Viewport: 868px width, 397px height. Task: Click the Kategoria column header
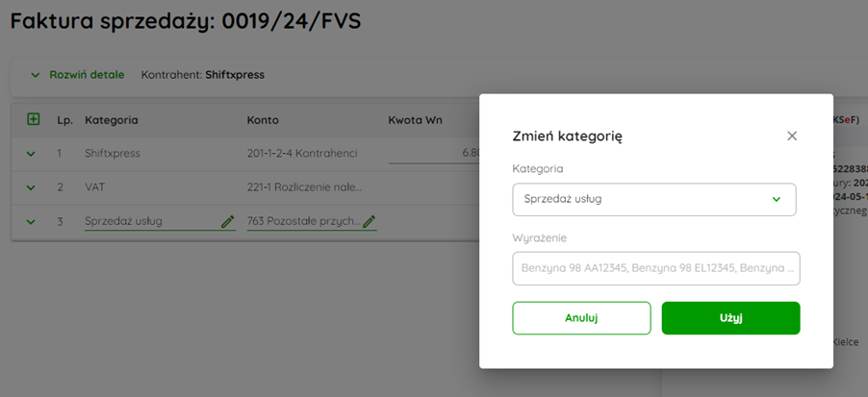point(112,120)
